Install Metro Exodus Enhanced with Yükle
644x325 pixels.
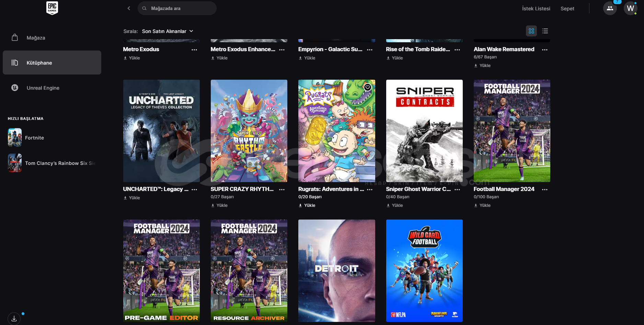219,58
